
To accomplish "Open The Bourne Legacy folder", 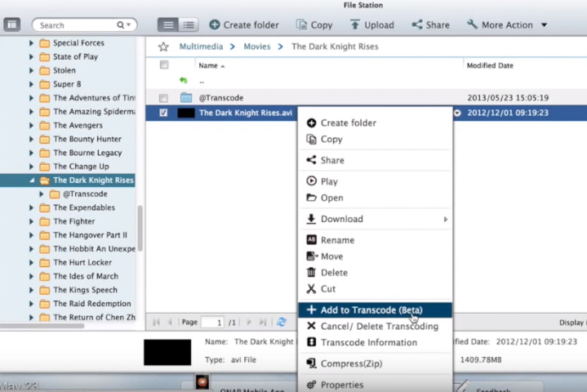I will (x=87, y=153).
